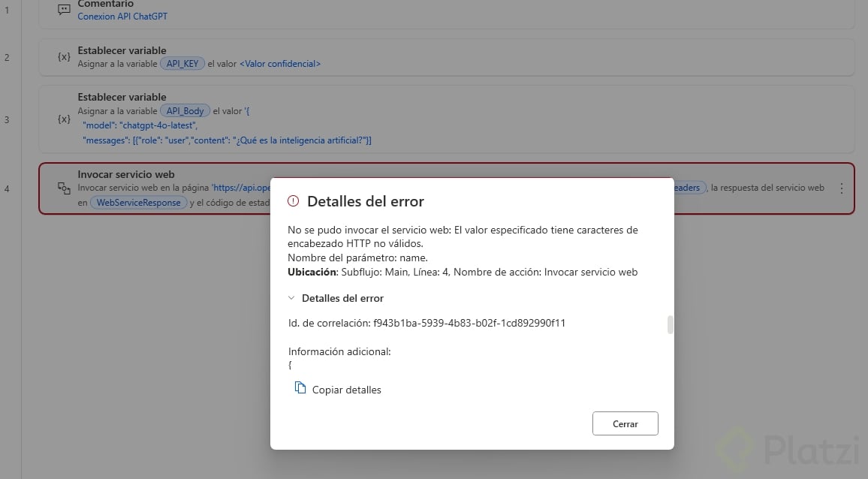Click the red error icon in dialog title

pyautogui.click(x=293, y=201)
